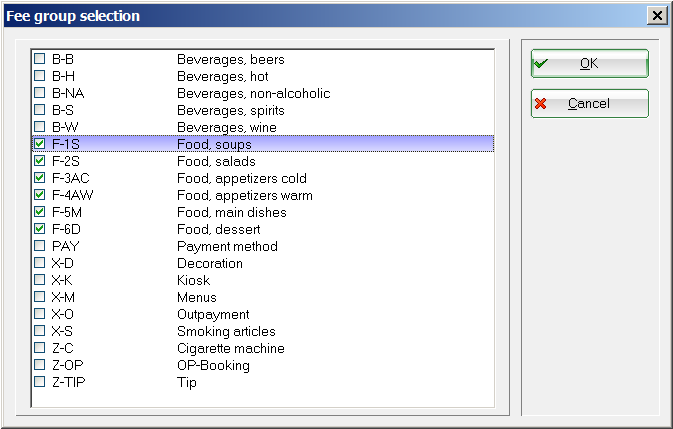The height and width of the screenshot is (429, 673).
Task: Tick the B-NA non-alcoholic beverages checkbox
Action: 40,94
